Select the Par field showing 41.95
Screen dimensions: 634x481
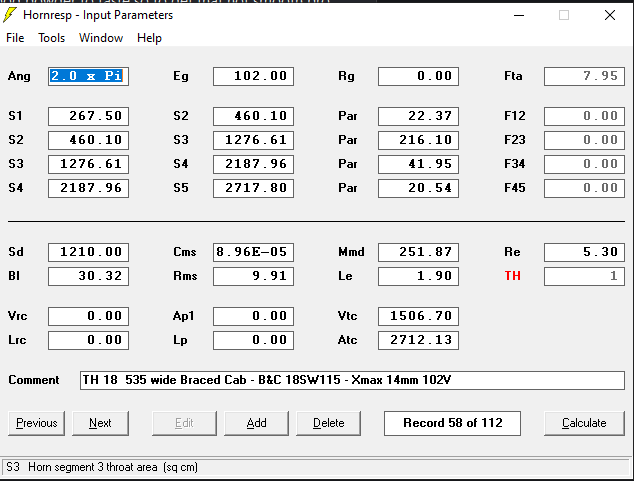pos(418,164)
